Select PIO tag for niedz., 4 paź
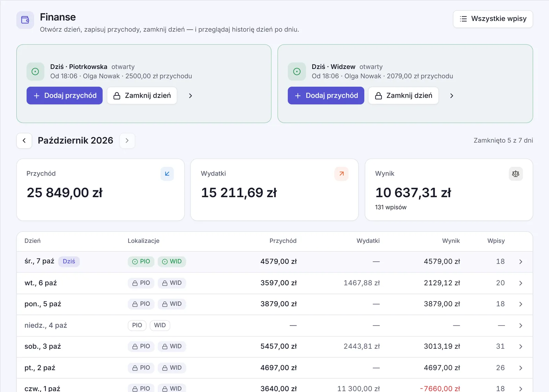The height and width of the screenshot is (392, 549). [x=137, y=325]
